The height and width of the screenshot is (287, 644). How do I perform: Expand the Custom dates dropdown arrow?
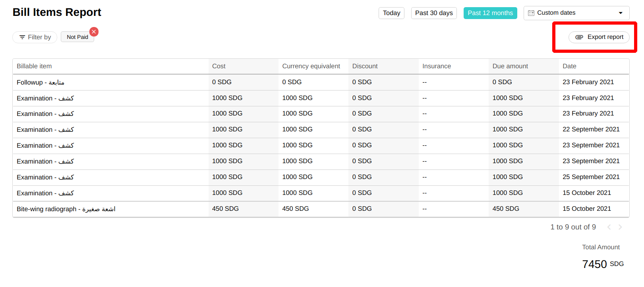pos(621,13)
